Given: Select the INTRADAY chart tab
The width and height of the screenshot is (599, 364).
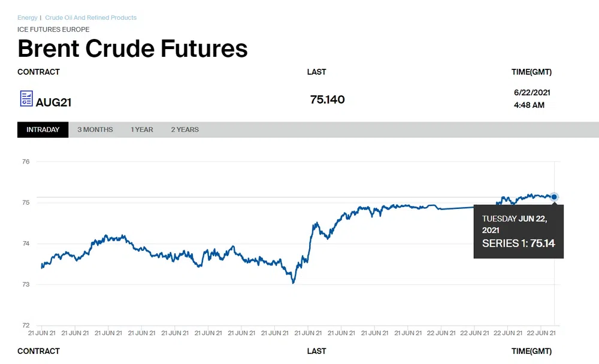Looking at the screenshot, I should pyautogui.click(x=43, y=130).
